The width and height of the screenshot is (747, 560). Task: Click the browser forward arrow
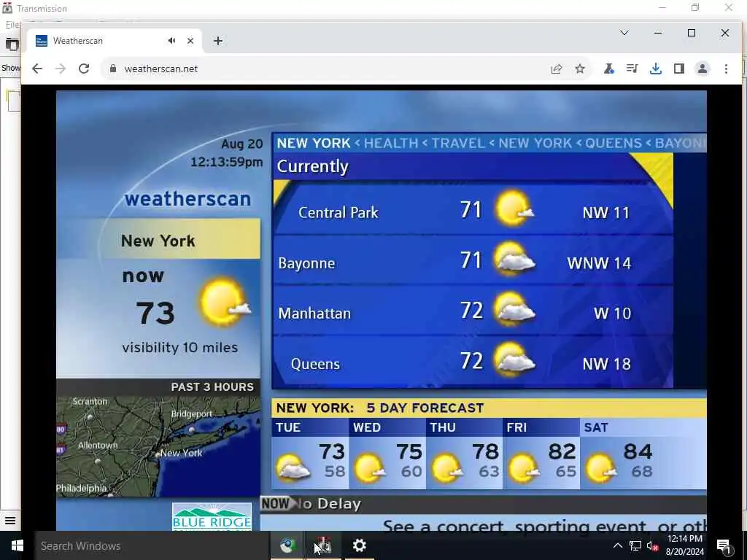tap(61, 69)
